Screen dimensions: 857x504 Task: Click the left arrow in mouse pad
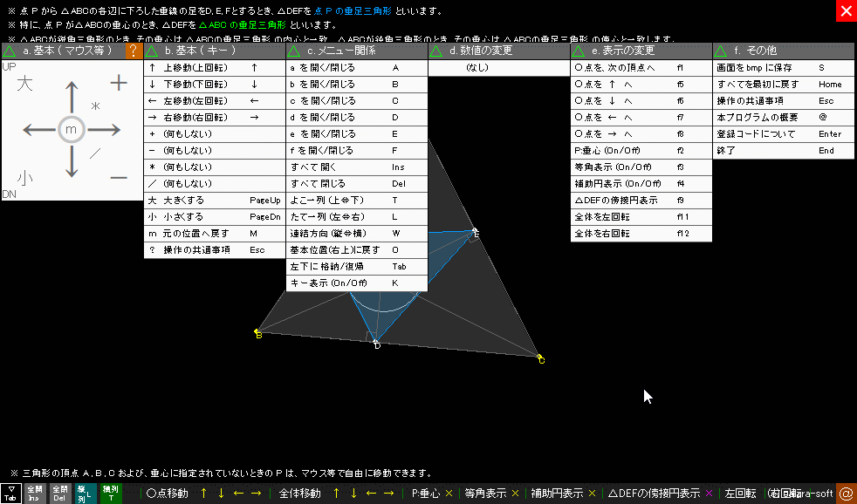pyautogui.click(x=37, y=129)
